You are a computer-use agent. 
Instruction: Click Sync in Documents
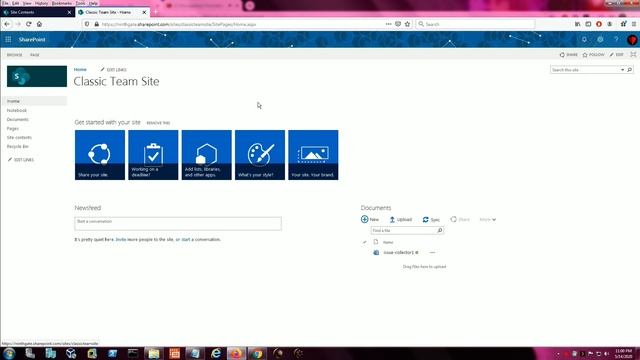[x=431, y=220]
